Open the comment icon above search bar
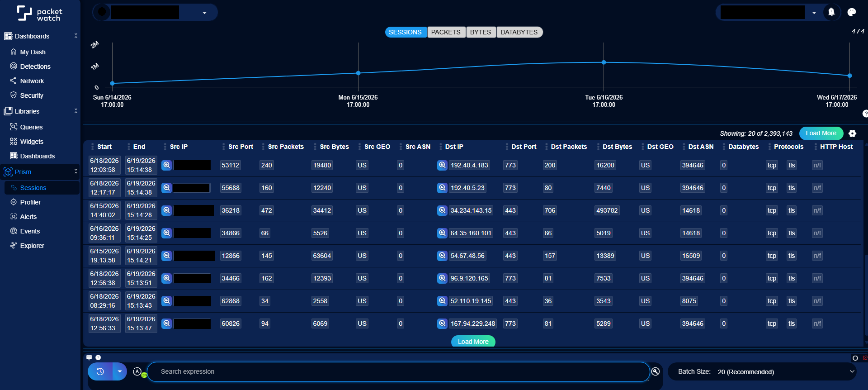The image size is (868, 390). pos(89,357)
